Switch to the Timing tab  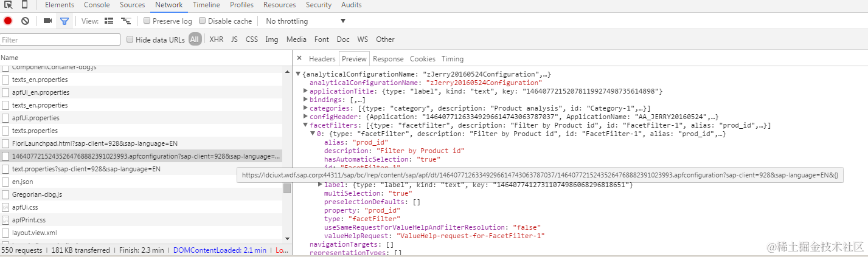[x=453, y=59]
